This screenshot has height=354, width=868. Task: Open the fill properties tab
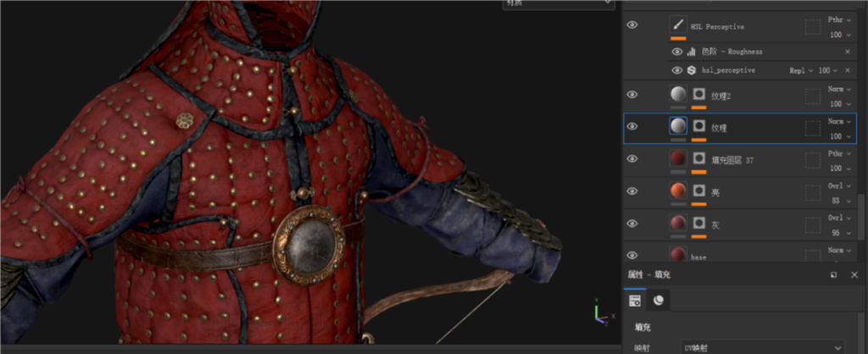(635, 301)
